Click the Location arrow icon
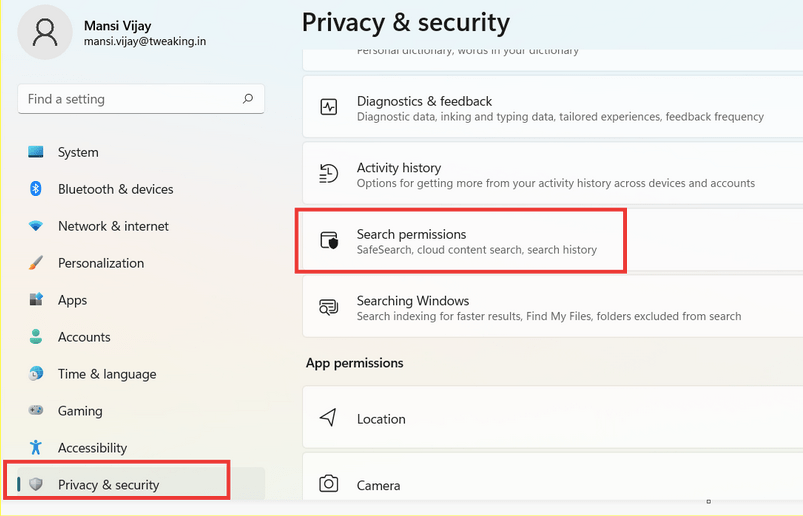The height and width of the screenshot is (516, 803). (329, 418)
